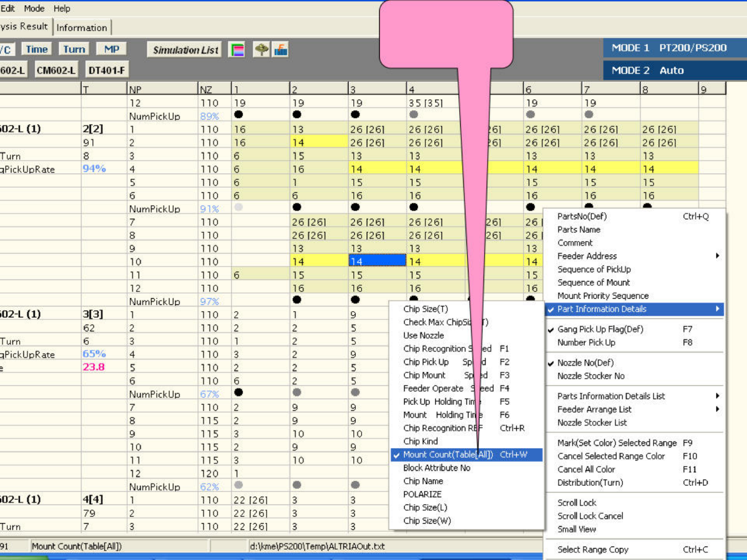Viewport: 747px width, 560px height.
Task: Select the Turn view button
Action: tap(74, 49)
